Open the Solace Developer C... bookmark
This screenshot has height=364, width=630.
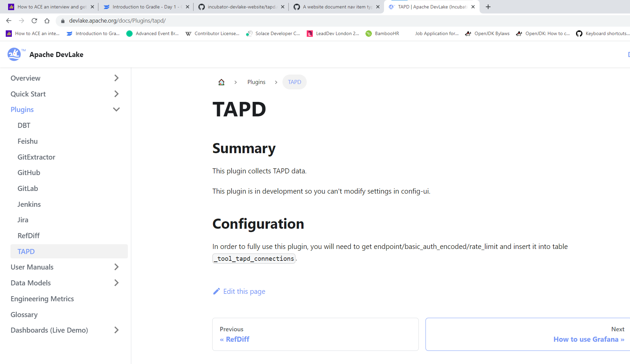(x=273, y=33)
